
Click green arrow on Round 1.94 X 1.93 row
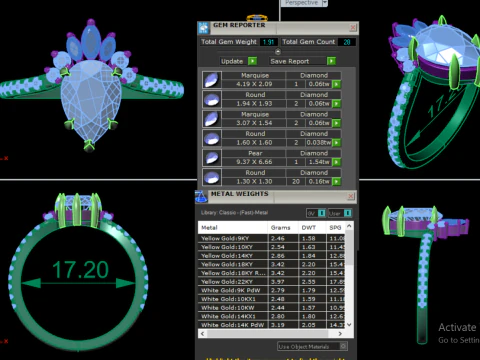click(x=337, y=104)
